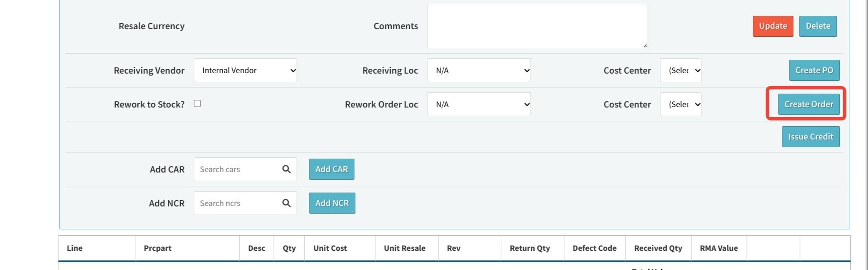The height and width of the screenshot is (270, 868).
Task: Open the Receiving Vendor dropdown
Action: pyautogui.click(x=245, y=70)
